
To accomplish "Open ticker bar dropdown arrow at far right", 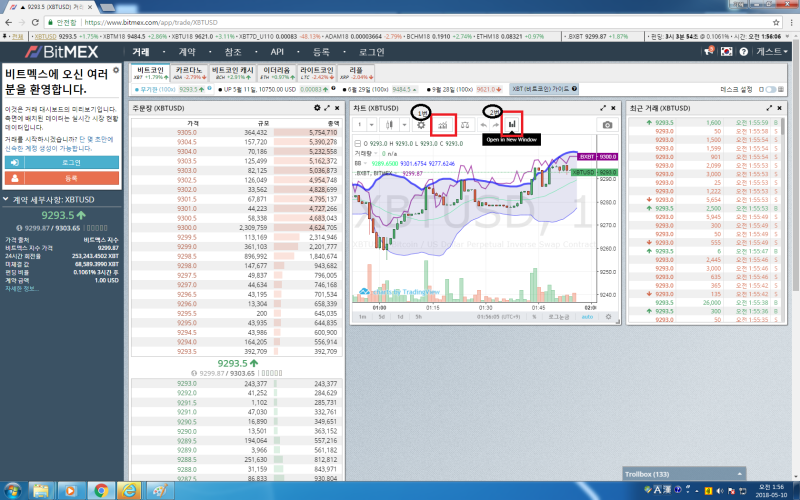I will pyautogui.click(x=787, y=37).
